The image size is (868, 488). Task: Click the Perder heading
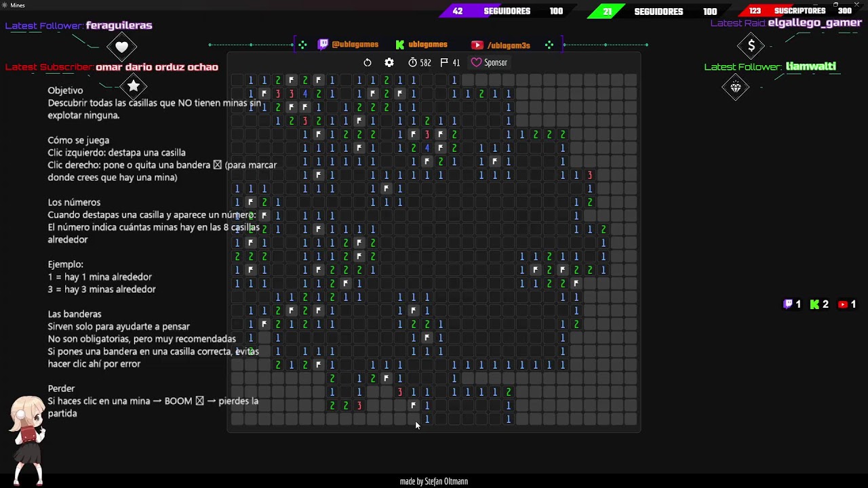click(x=61, y=388)
